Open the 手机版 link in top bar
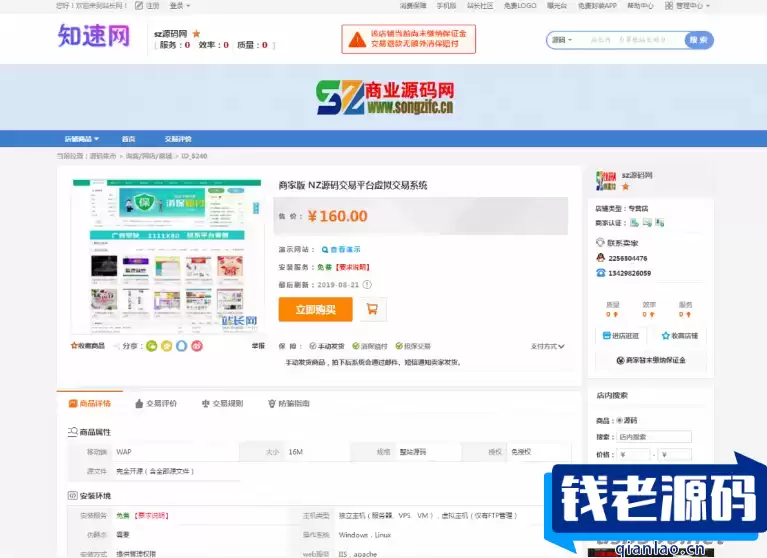 (x=446, y=6)
